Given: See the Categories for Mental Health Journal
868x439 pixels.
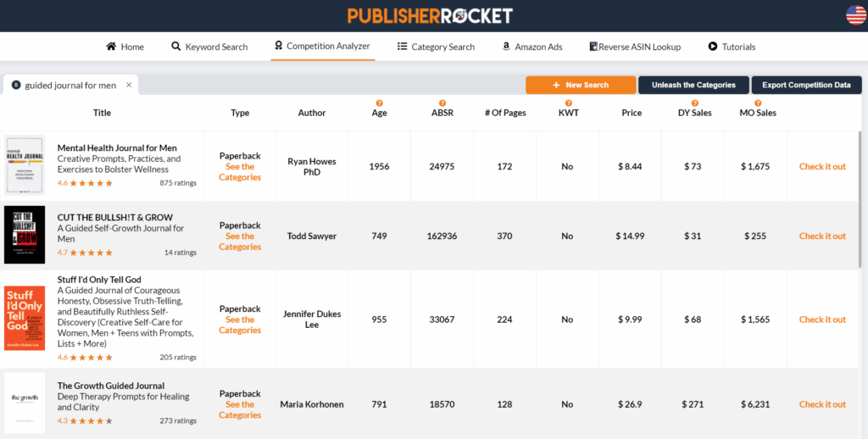Looking at the screenshot, I should tap(240, 172).
